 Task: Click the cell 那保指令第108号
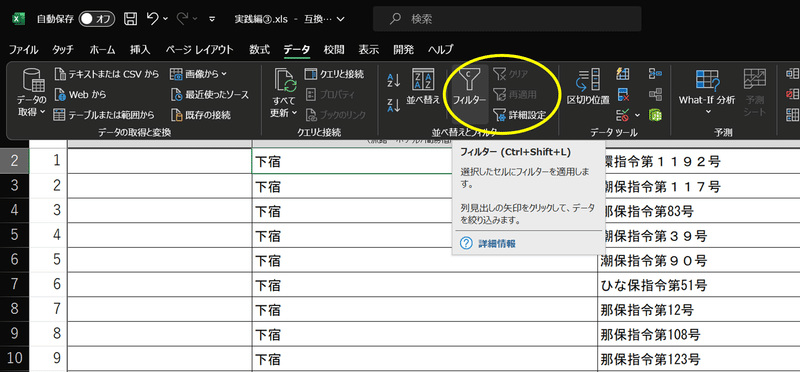(698, 334)
